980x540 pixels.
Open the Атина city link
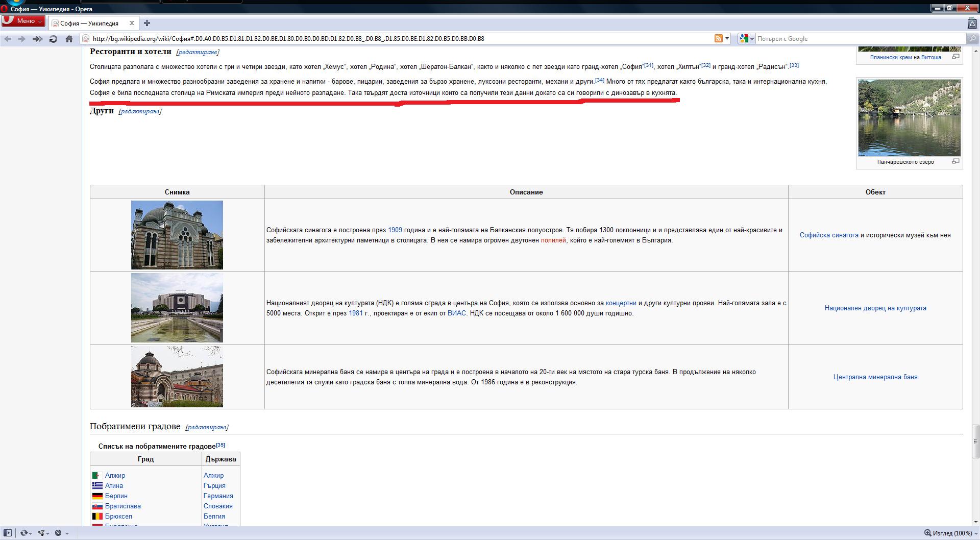click(x=114, y=486)
